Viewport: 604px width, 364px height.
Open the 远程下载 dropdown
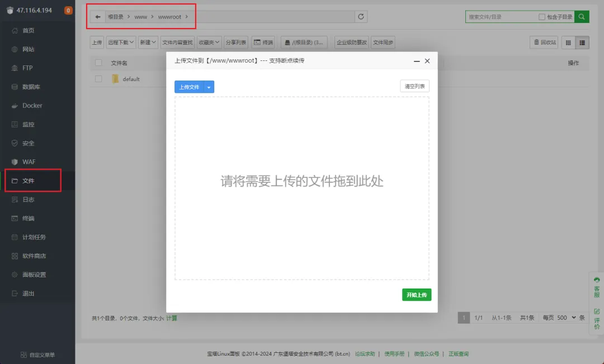121,42
